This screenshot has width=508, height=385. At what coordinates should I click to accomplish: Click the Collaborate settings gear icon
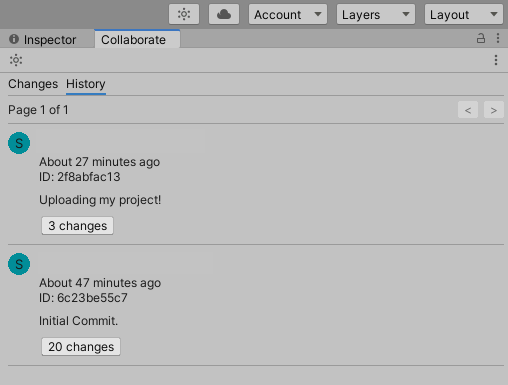(16, 60)
